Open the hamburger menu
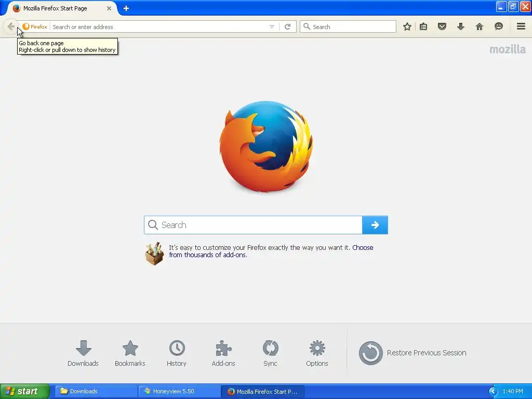Image resolution: width=532 pixels, height=399 pixels. coord(521,26)
